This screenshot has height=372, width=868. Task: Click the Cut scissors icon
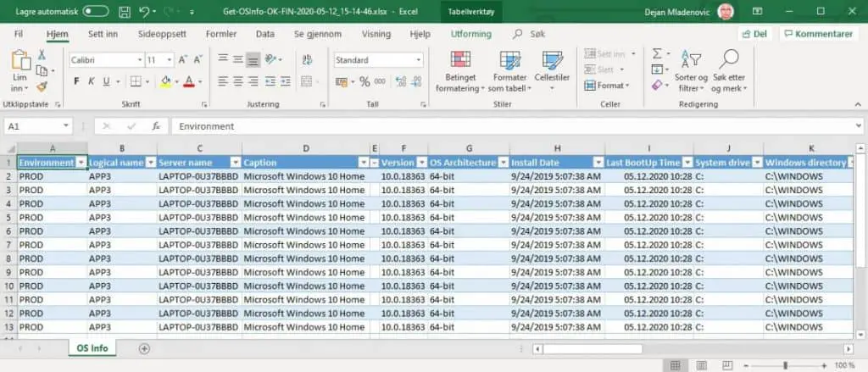point(42,55)
